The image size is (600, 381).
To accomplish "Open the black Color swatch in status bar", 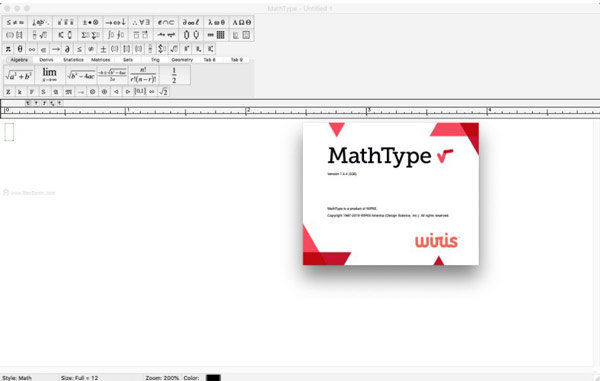I will pyautogui.click(x=213, y=378).
